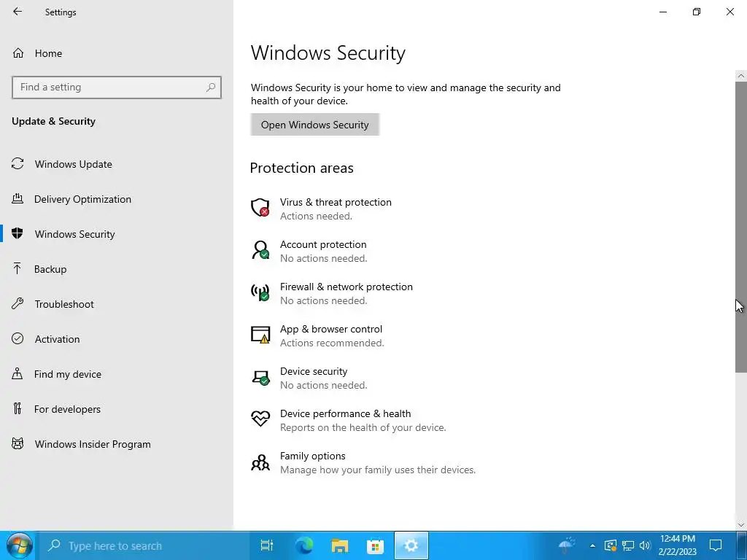Open Find my device page
Viewport: 747px width, 560px height.
pyautogui.click(x=67, y=374)
